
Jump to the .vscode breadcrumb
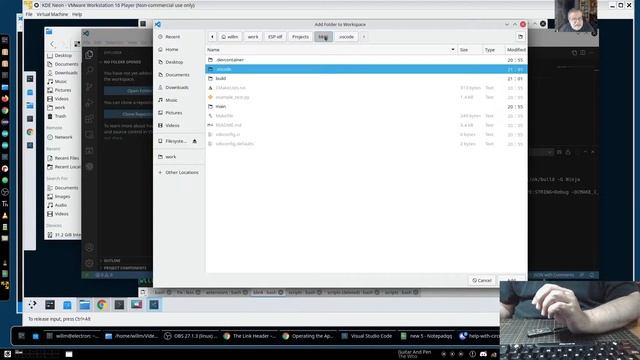click(346, 37)
